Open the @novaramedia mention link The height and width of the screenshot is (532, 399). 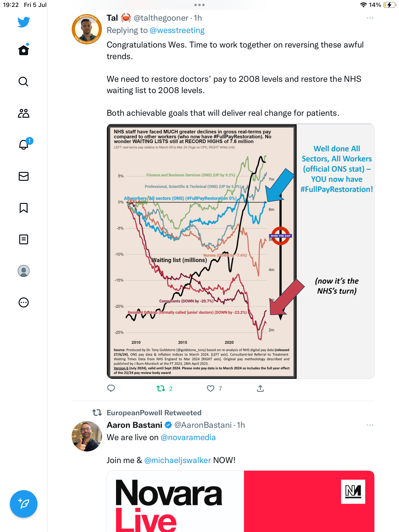(188, 437)
